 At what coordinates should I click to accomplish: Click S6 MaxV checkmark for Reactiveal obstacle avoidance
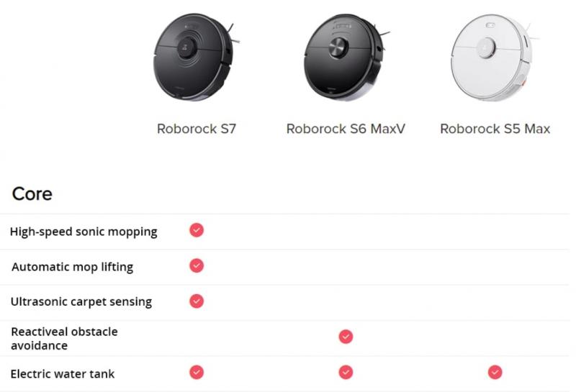(346, 337)
